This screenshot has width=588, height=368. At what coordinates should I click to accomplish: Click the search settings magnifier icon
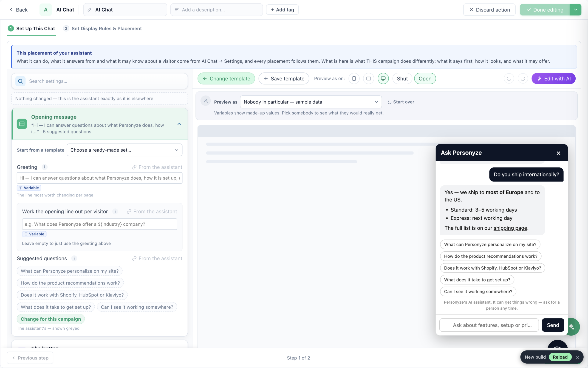coord(20,81)
